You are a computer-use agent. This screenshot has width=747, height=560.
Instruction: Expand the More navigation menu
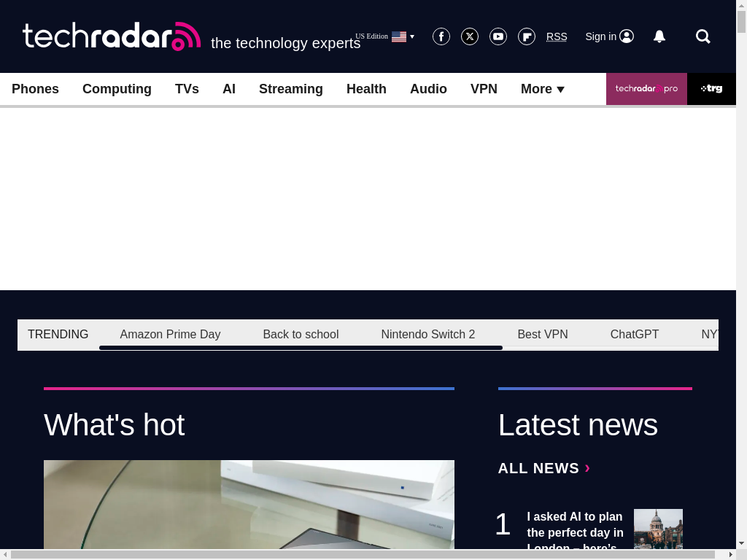tap(542, 89)
